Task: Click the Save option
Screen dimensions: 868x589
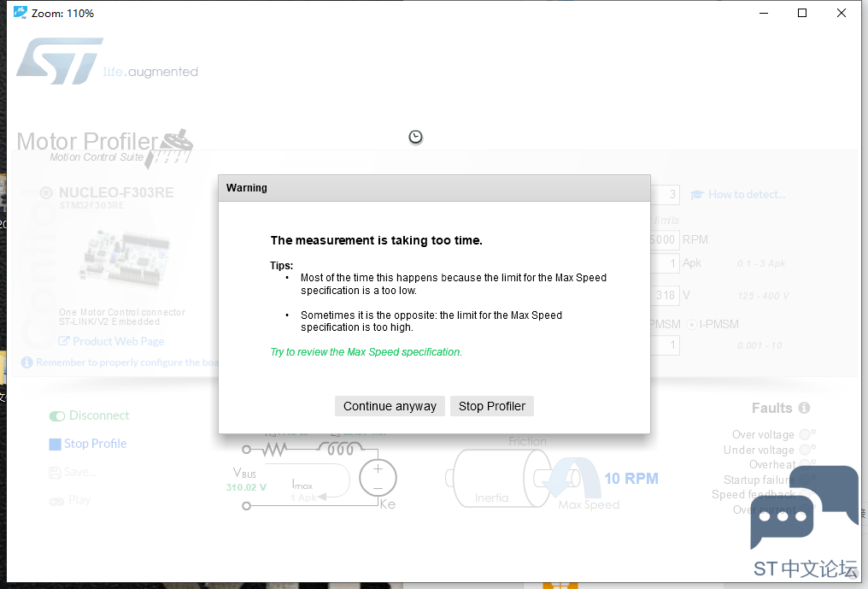Action: click(x=73, y=472)
